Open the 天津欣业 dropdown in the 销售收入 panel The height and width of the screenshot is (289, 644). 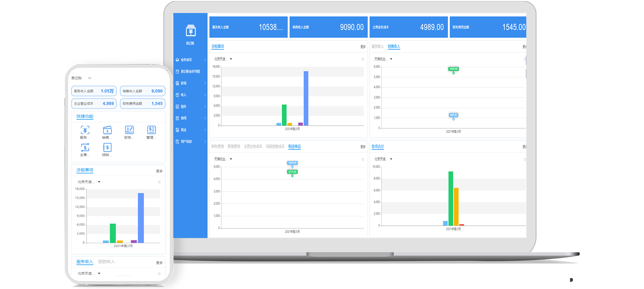pos(383,59)
